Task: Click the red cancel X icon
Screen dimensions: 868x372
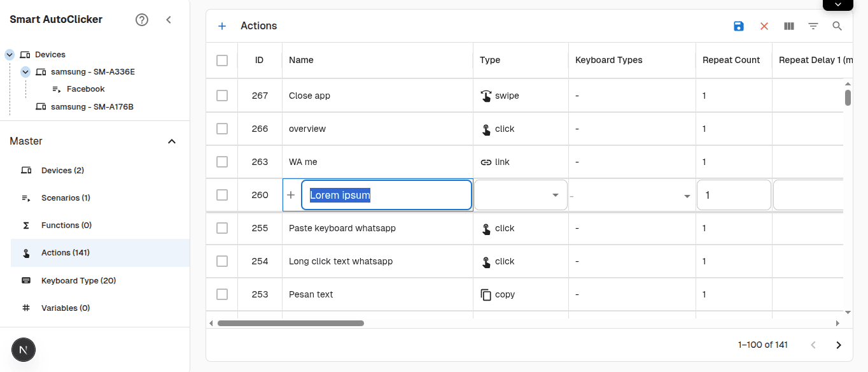Action: point(764,26)
